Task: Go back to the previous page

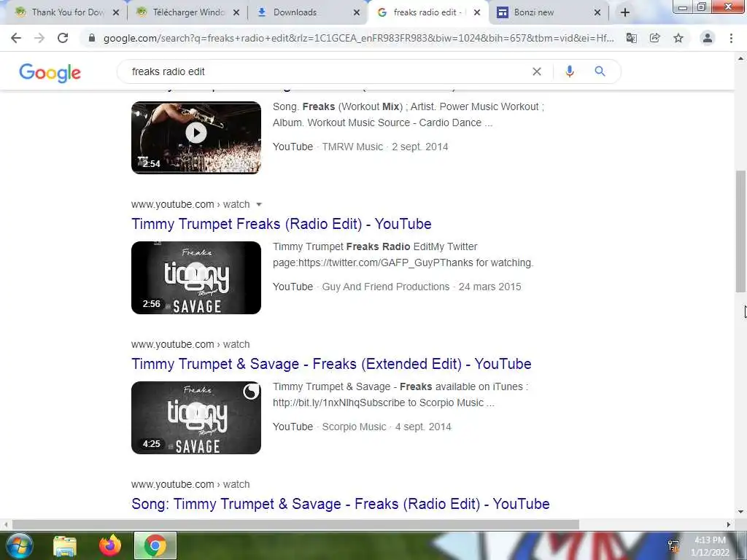Action: pyautogui.click(x=16, y=38)
